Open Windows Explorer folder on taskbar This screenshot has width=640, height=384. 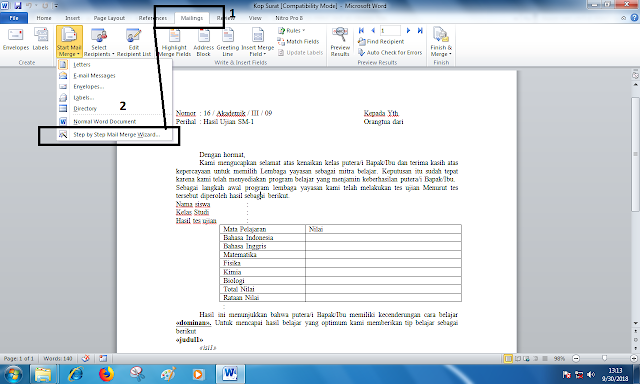tap(43, 374)
